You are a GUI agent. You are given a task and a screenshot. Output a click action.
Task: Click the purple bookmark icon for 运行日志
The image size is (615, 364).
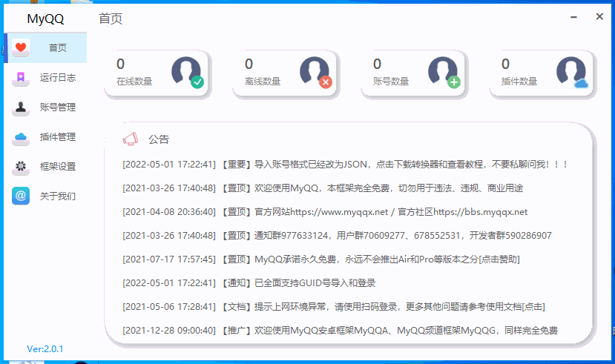point(21,78)
